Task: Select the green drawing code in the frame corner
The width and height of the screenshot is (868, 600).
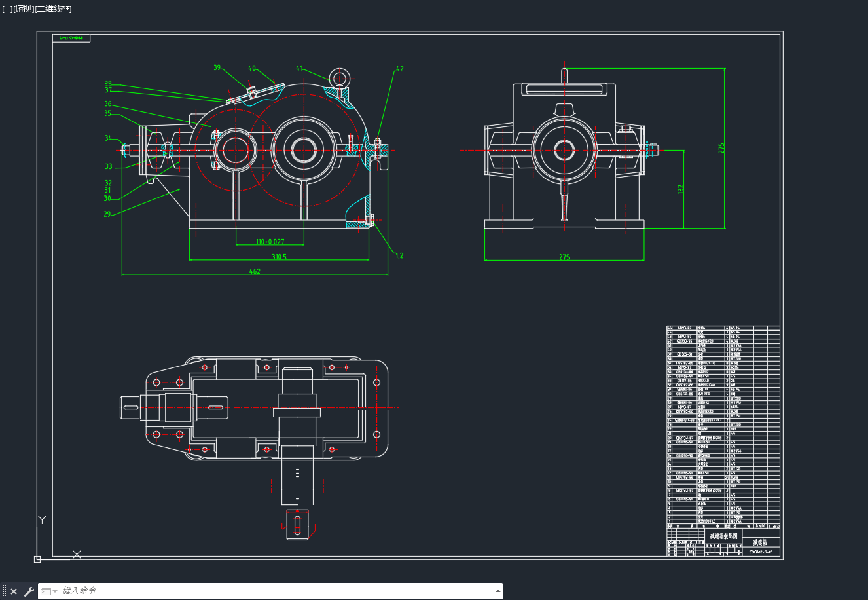Action: (71, 38)
